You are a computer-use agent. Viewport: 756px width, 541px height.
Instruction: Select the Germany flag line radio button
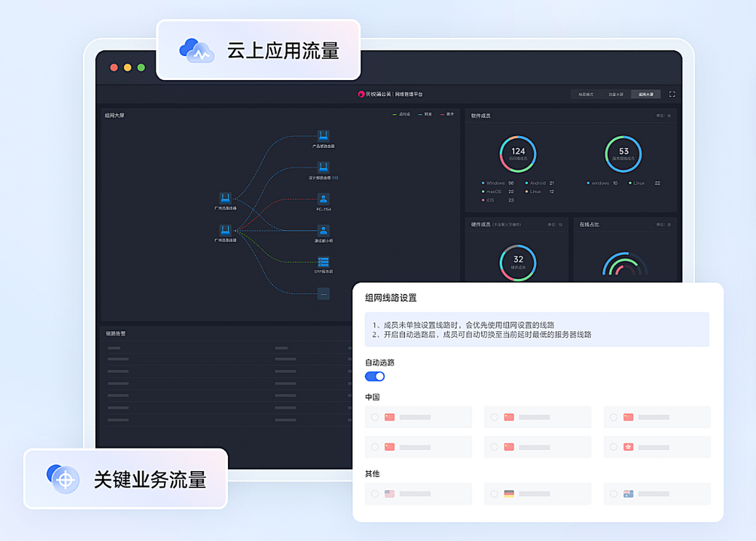click(495, 494)
